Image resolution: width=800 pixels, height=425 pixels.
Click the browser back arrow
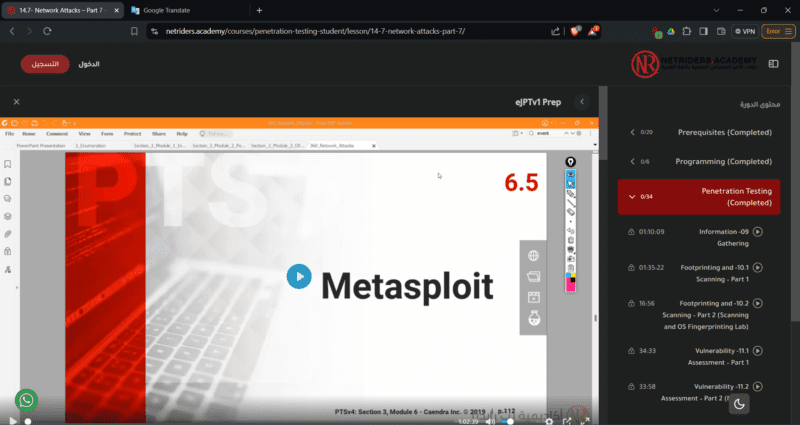[12, 31]
